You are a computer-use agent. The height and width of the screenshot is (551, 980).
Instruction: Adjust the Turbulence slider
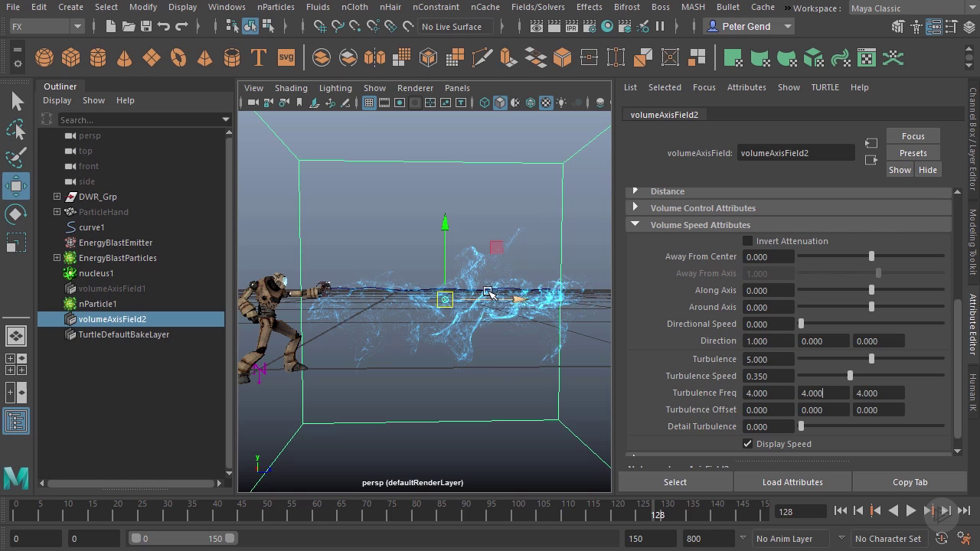[871, 359]
